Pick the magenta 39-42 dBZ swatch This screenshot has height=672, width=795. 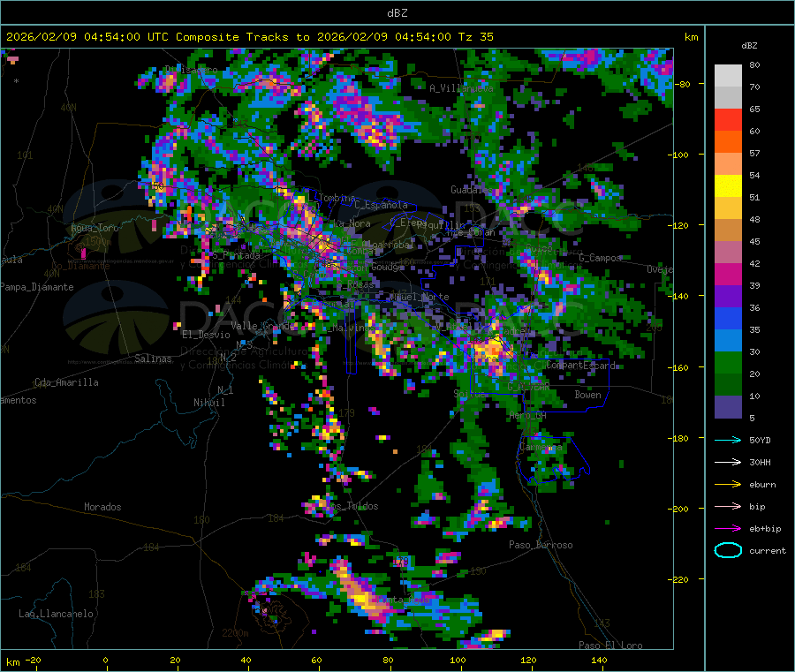[x=728, y=274]
